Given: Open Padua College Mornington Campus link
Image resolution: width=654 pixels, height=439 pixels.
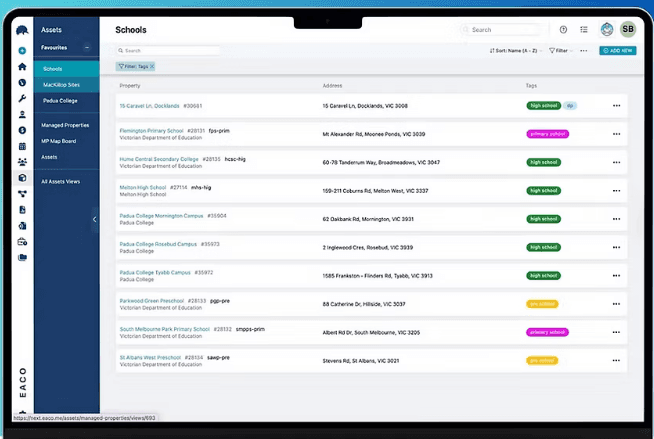Looking at the screenshot, I should (161, 216).
